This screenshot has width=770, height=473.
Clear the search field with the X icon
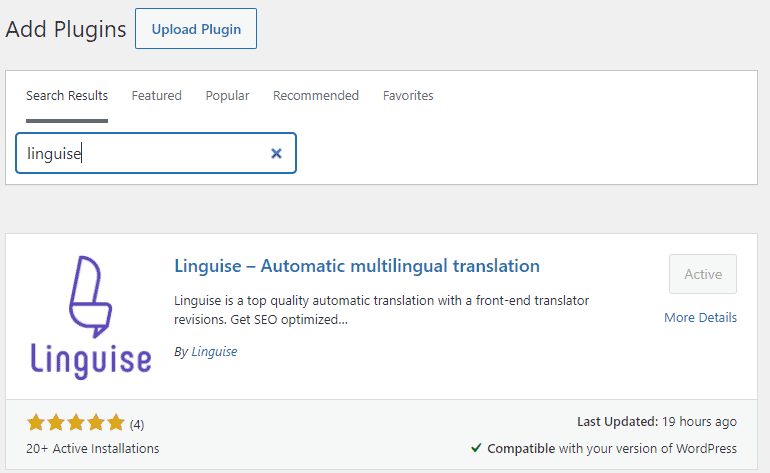point(277,154)
